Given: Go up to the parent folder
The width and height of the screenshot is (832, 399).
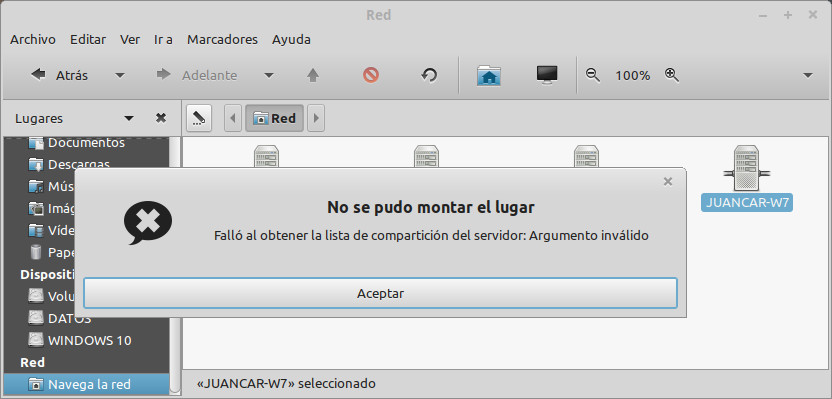Looking at the screenshot, I should [x=313, y=75].
